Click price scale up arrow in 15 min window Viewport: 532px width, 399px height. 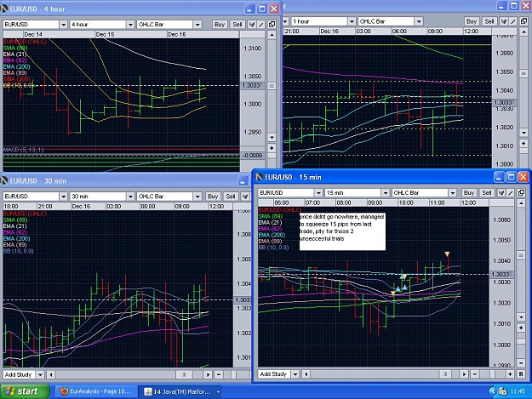[x=521, y=203]
